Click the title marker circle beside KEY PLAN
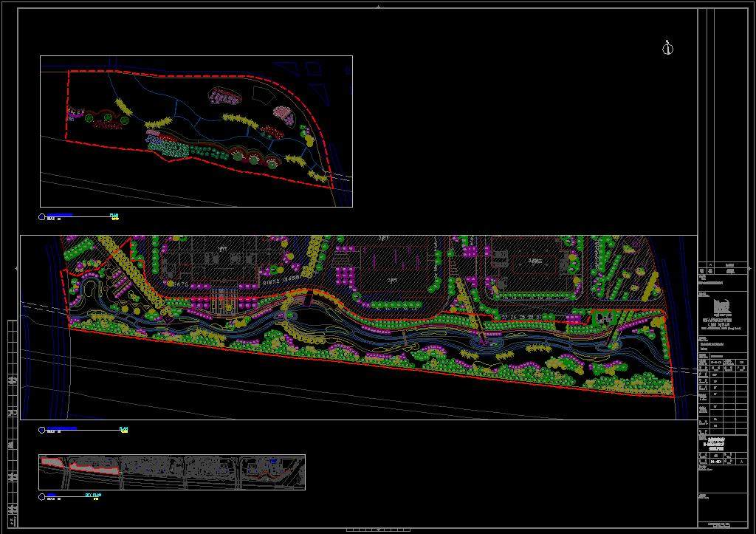756x534 pixels. (42, 496)
